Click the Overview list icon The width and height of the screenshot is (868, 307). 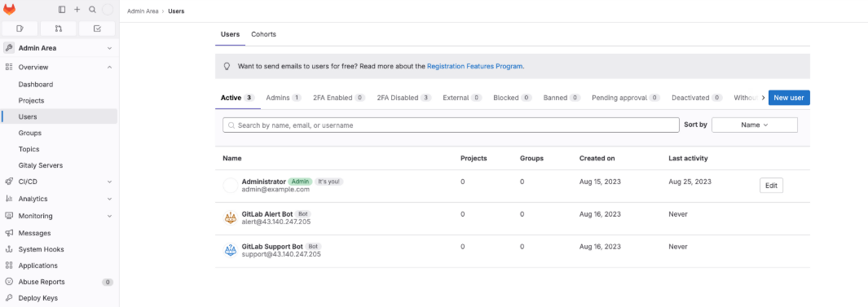(9, 67)
